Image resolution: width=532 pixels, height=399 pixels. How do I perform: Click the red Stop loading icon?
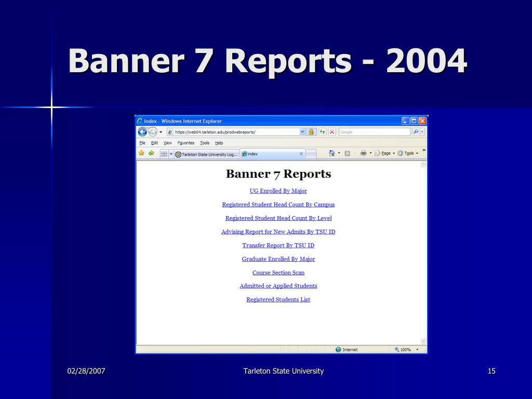(332, 132)
